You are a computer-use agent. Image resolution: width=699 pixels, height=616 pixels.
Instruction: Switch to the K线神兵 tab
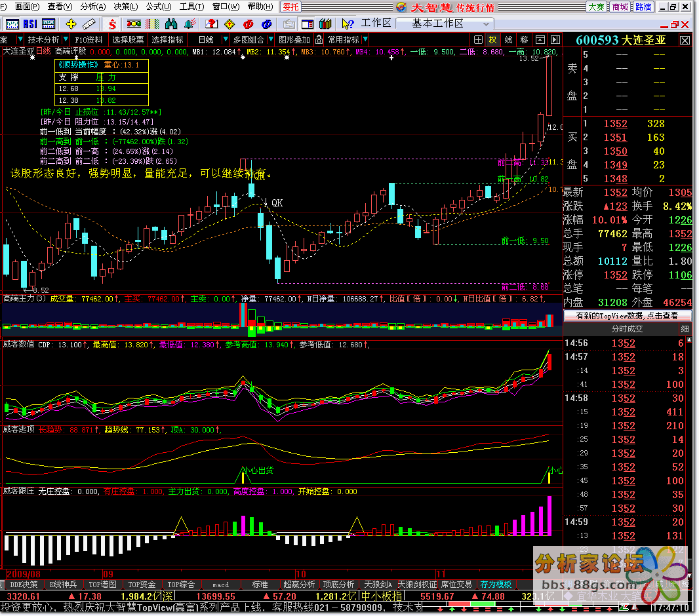tap(63, 585)
